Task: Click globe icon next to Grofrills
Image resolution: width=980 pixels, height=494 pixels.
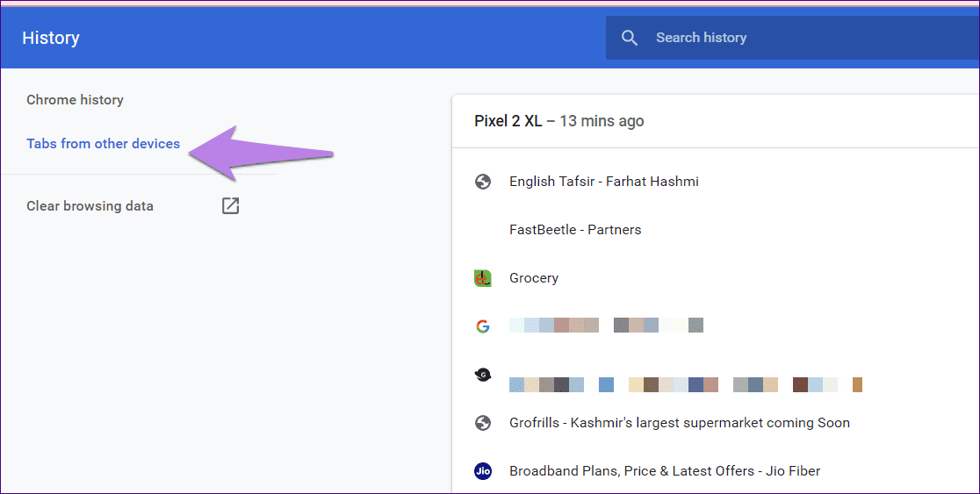Action: click(x=482, y=423)
